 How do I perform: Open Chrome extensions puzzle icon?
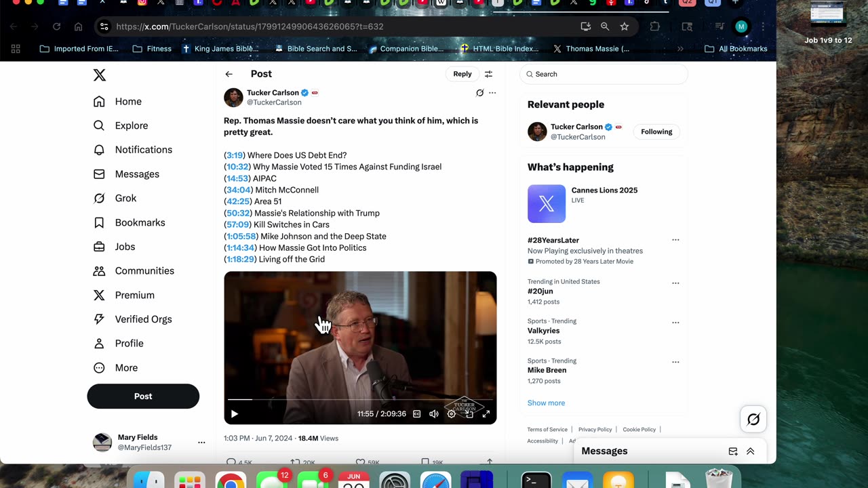[x=654, y=26]
